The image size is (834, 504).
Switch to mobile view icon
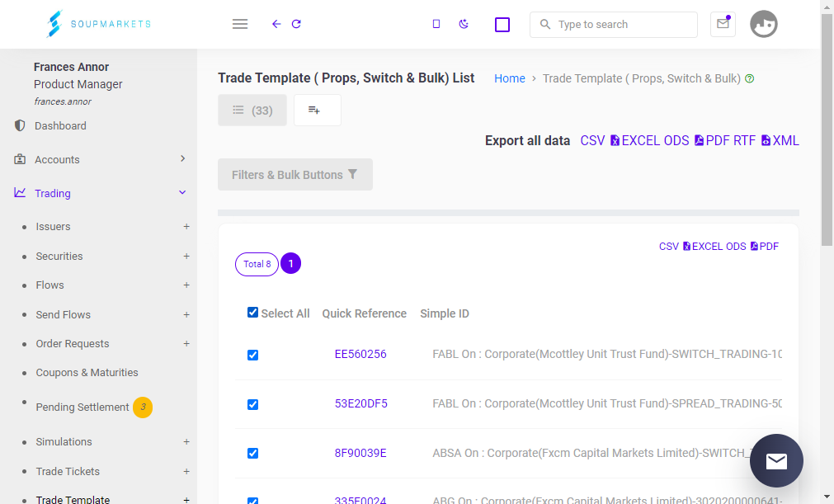click(x=436, y=24)
